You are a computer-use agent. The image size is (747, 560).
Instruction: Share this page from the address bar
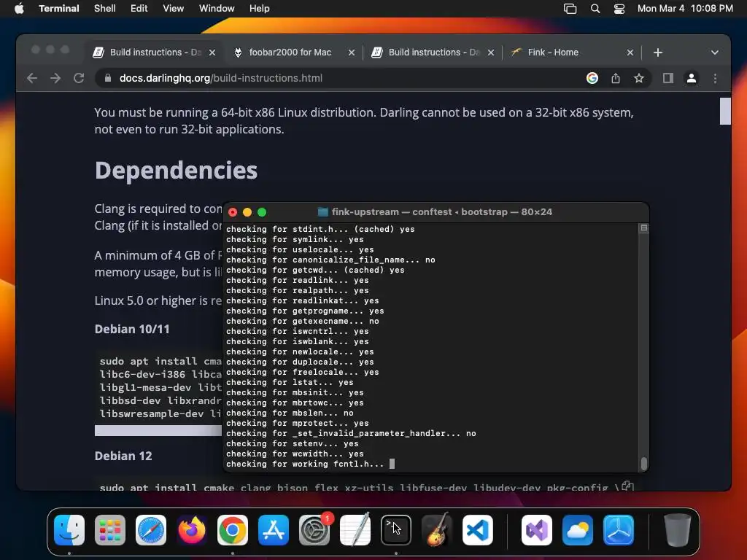[616, 78]
